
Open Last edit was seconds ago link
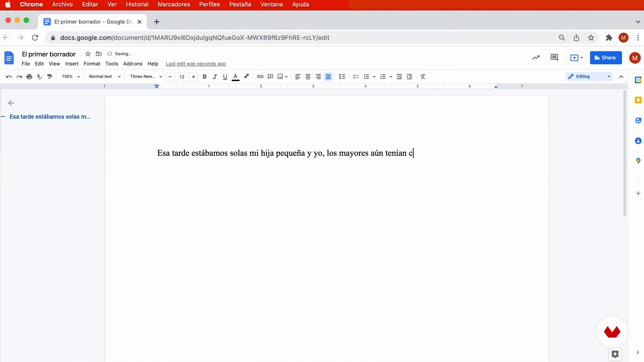pos(196,64)
